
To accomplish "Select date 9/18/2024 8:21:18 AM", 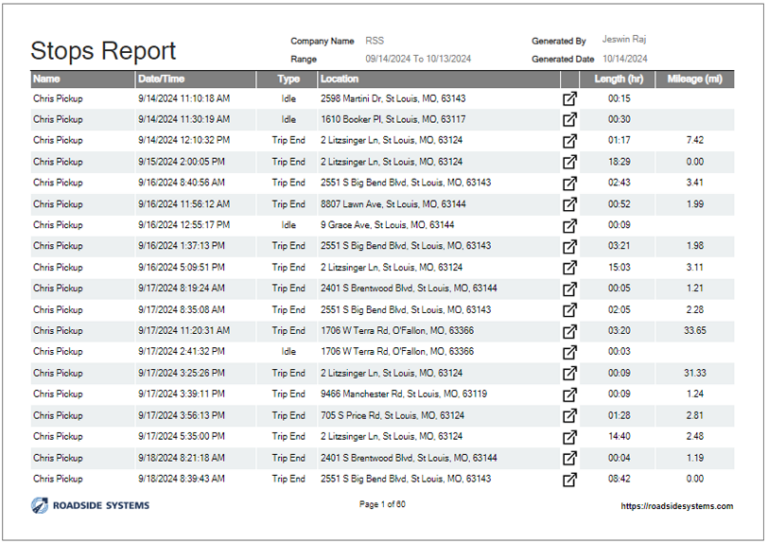I will (x=181, y=458).
